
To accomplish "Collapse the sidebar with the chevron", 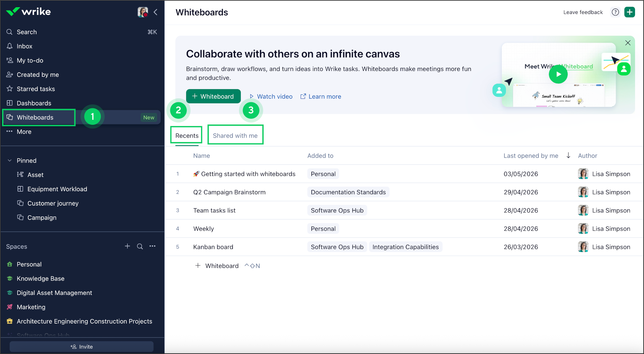I will (156, 12).
